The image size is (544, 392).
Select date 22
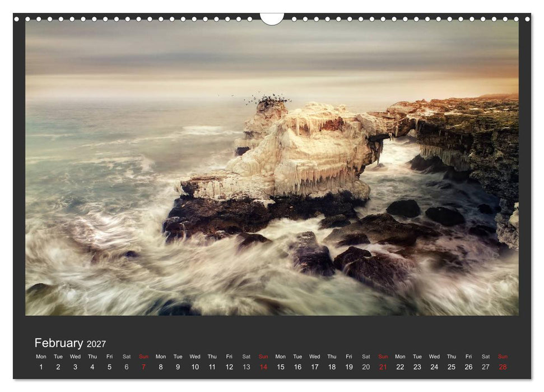[400, 367]
